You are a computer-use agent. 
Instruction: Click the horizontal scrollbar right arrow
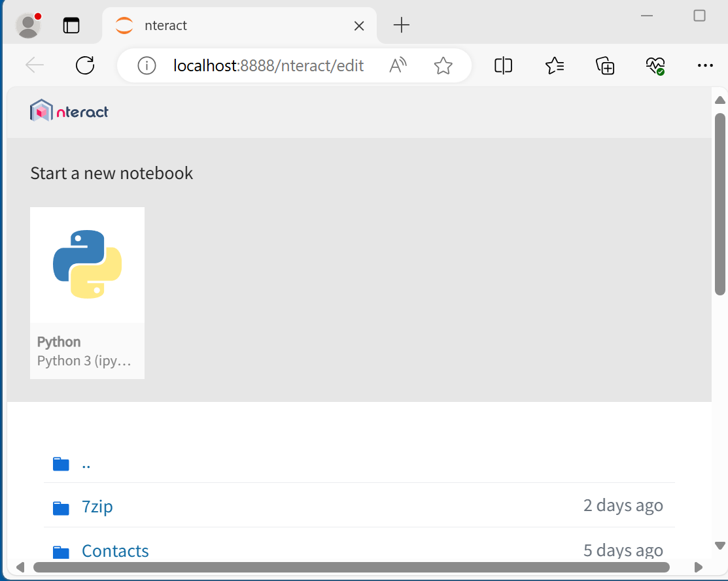pos(699,567)
